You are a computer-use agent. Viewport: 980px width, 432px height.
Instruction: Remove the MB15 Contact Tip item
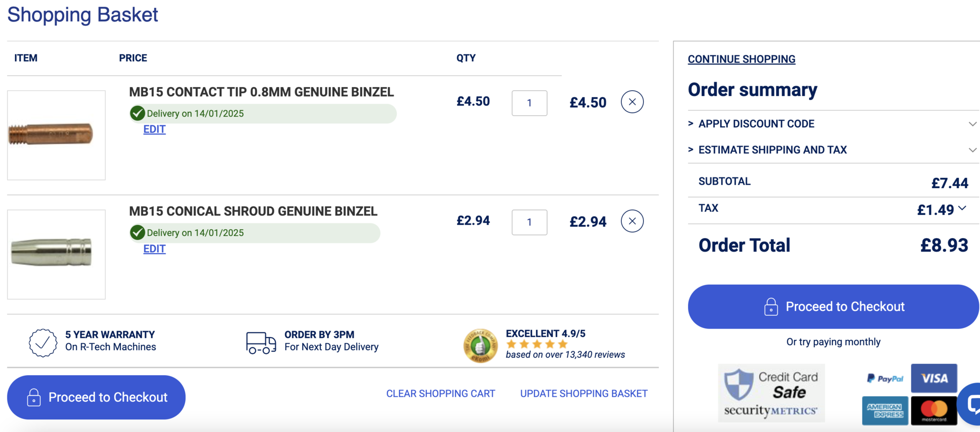tap(632, 102)
